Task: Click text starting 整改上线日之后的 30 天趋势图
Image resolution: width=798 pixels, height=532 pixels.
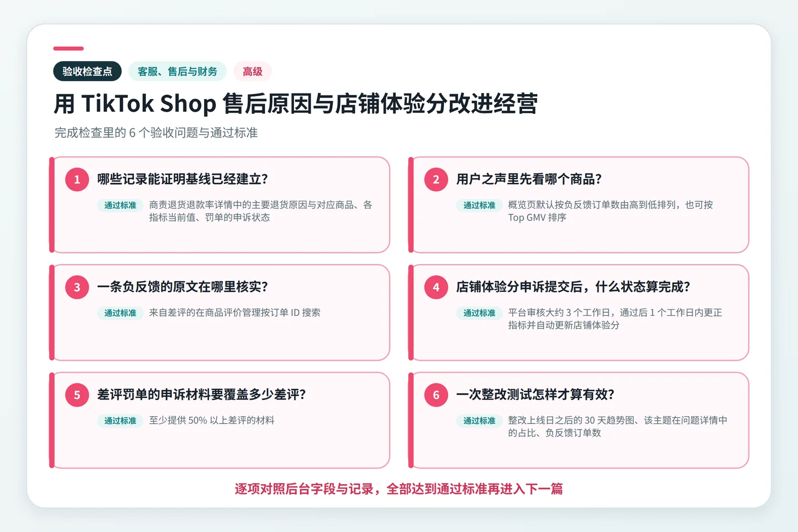Action: [x=618, y=426]
